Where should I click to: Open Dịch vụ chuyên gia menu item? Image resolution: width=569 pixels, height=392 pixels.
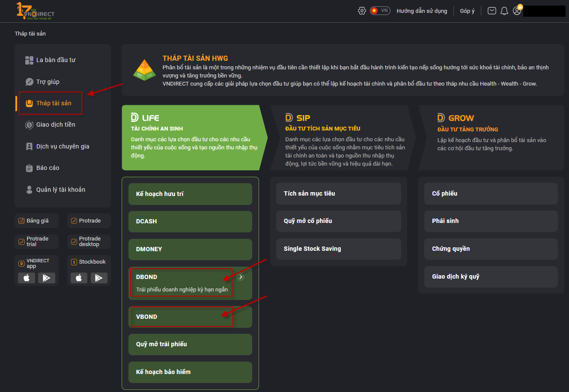pyautogui.click(x=63, y=146)
